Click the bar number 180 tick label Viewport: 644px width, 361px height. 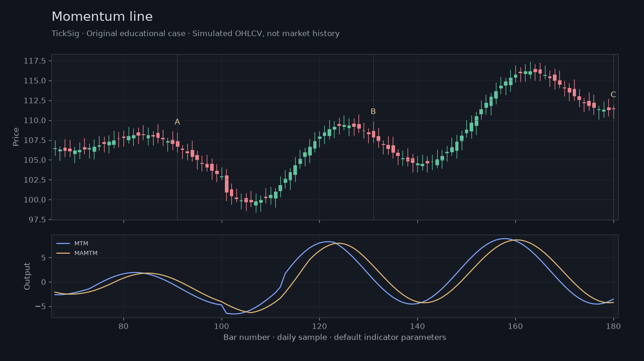(613, 326)
